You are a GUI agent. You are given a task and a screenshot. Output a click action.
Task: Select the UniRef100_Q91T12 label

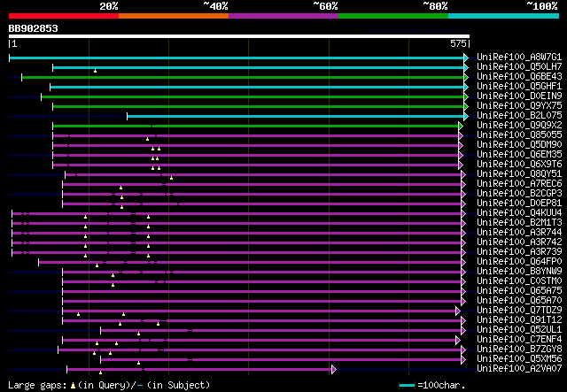pyautogui.click(x=519, y=320)
